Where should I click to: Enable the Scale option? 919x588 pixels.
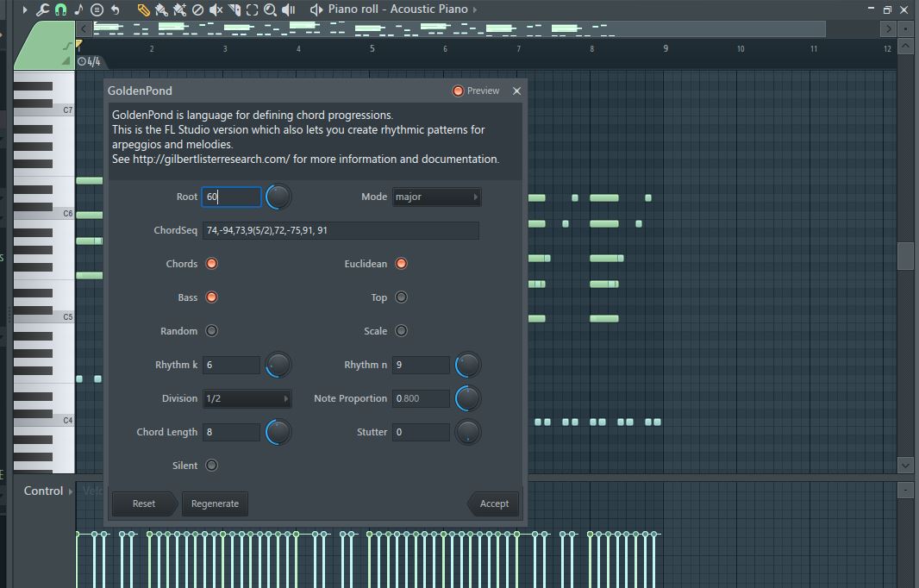coord(401,330)
